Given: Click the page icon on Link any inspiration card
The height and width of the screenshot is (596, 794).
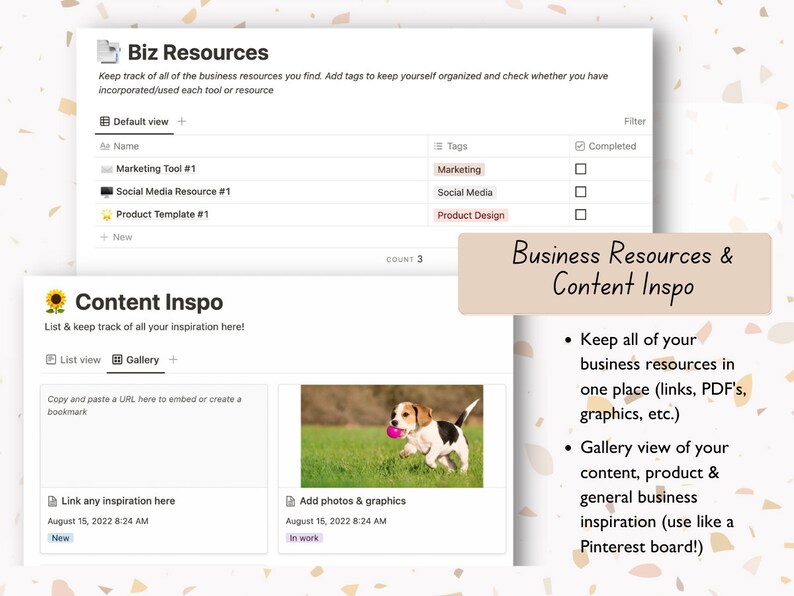Looking at the screenshot, I should click(x=52, y=501).
